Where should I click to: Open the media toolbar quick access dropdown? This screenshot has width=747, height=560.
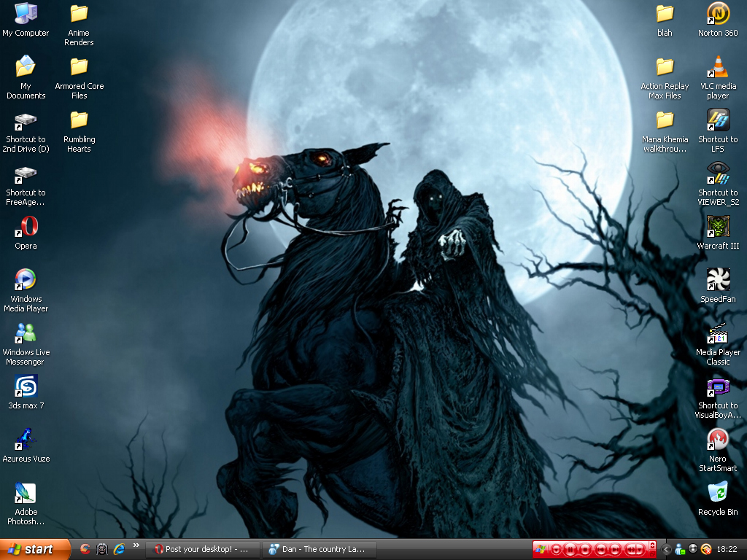[x=556, y=550]
